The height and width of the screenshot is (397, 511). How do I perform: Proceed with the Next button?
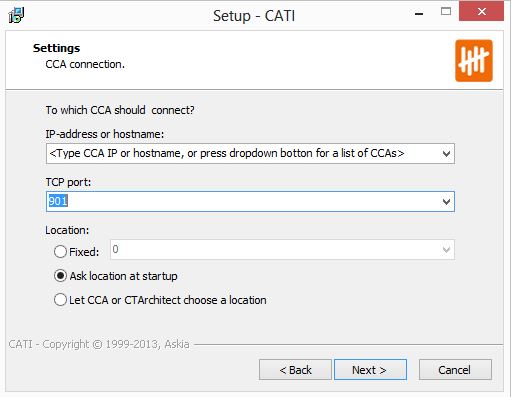(370, 370)
